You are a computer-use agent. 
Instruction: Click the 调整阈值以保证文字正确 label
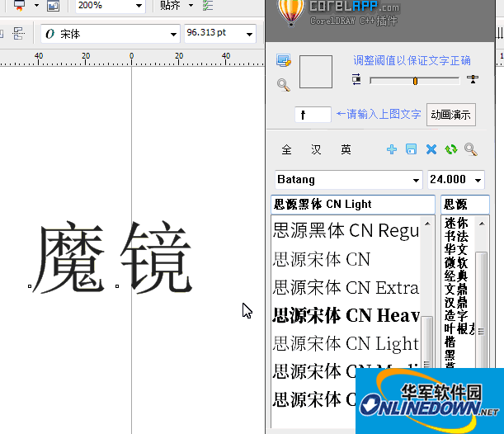[x=412, y=60]
